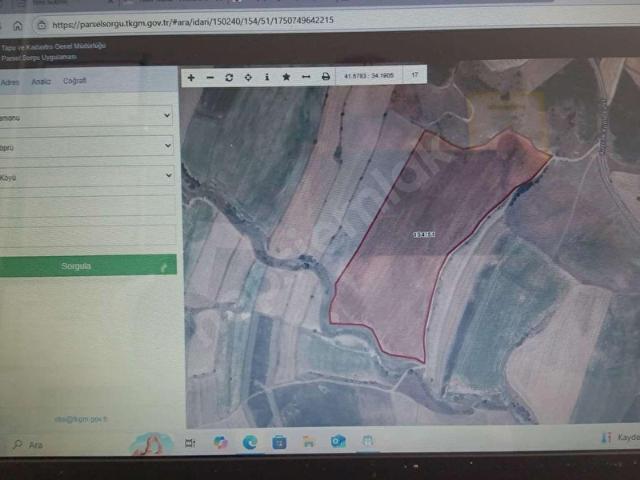The image size is (640, 480).
Task: Open Outlook from the taskbar
Action: pos(338,441)
